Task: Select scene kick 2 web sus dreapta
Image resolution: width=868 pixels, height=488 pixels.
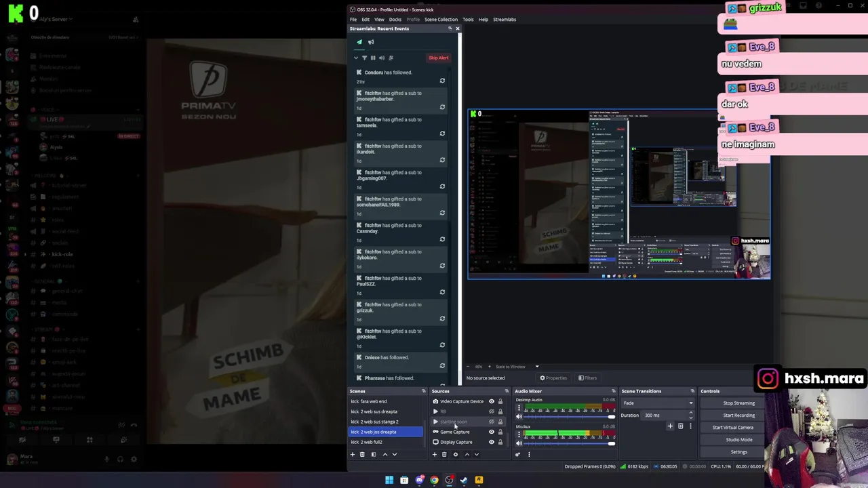Action: click(385, 411)
